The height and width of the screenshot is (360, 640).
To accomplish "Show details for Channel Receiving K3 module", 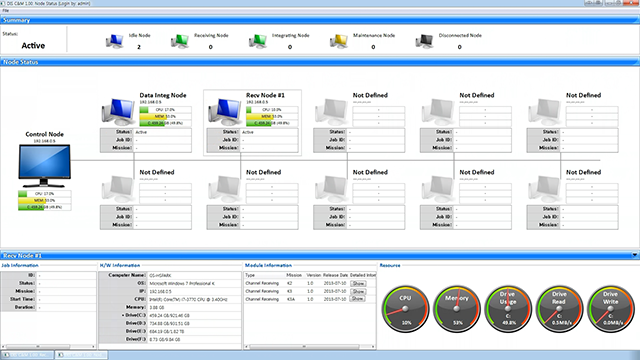I will tap(358, 291).
